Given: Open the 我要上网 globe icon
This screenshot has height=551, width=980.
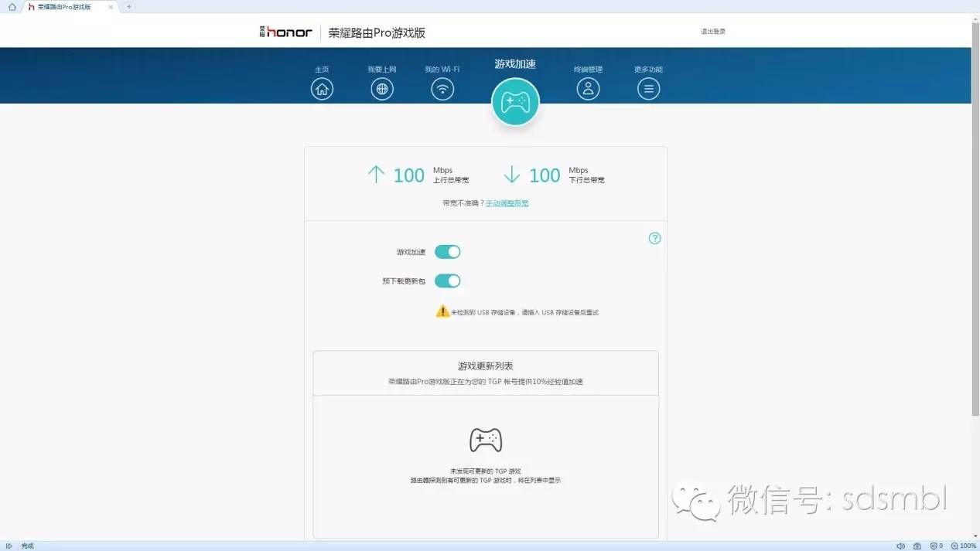Looking at the screenshot, I should tap(382, 89).
